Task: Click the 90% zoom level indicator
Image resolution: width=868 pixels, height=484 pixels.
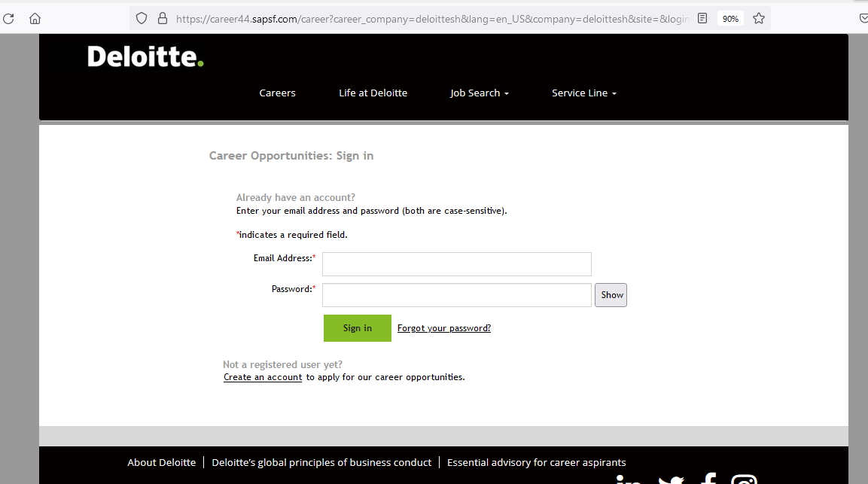Action: [730, 19]
